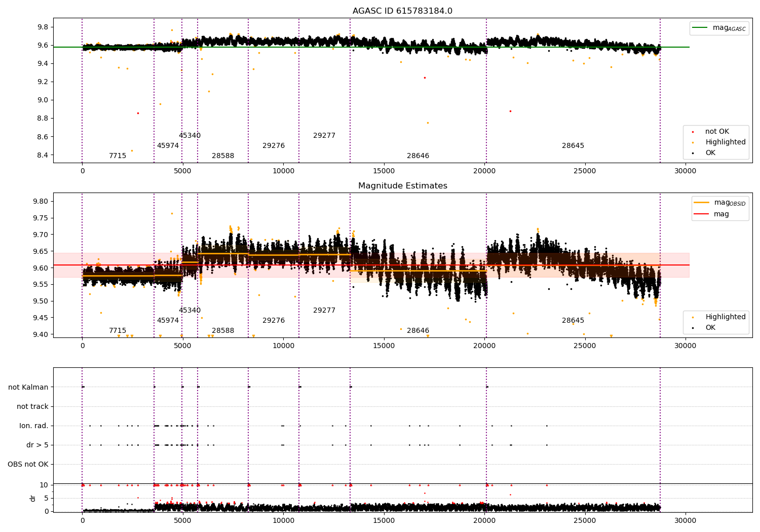Click OBSID label 28646 in top panel
The image size is (760, 532).
click(x=418, y=156)
